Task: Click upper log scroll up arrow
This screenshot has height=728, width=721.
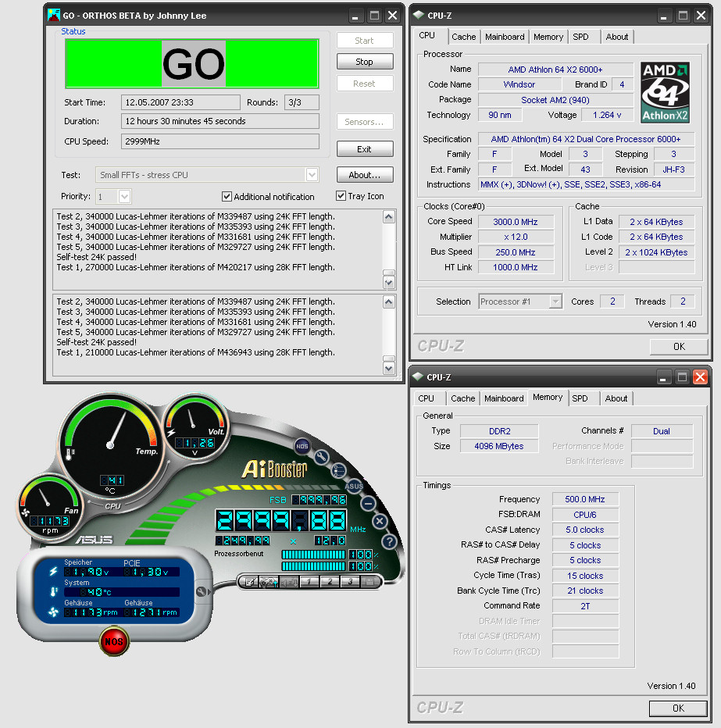Action: pyautogui.click(x=388, y=217)
